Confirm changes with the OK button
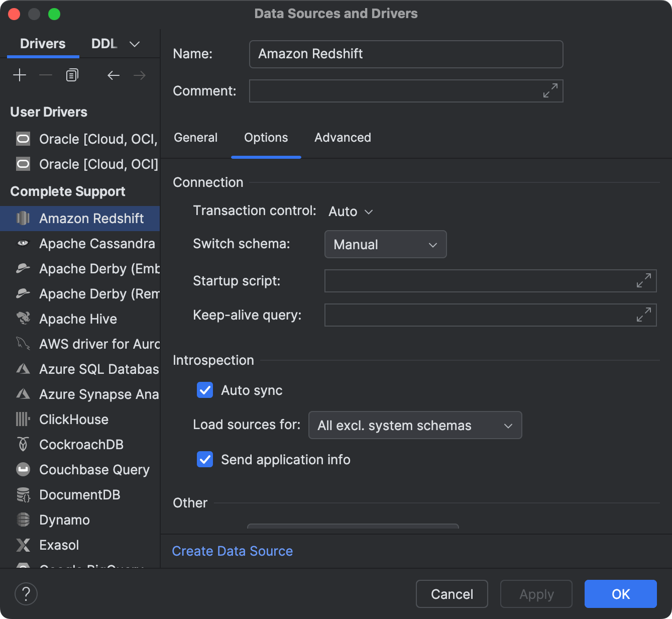Image resolution: width=672 pixels, height=619 pixels. (x=620, y=594)
